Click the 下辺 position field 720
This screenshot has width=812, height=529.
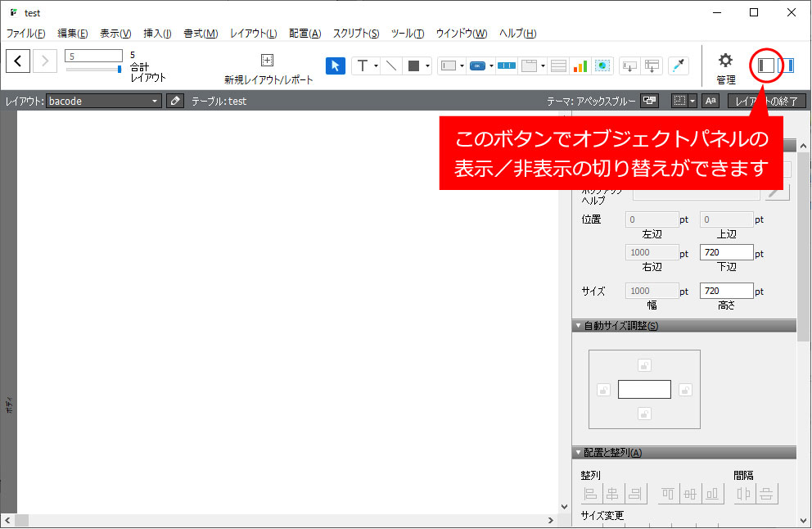[x=726, y=252]
